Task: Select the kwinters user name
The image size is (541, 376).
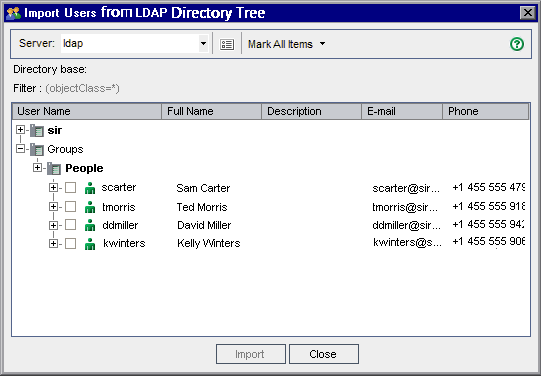Action: 124,243
